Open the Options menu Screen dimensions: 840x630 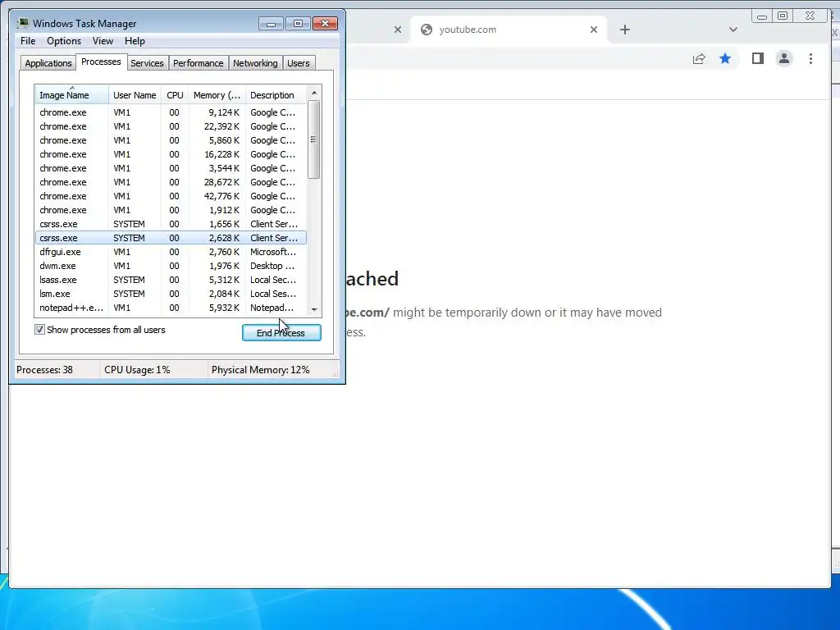[64, 41]
